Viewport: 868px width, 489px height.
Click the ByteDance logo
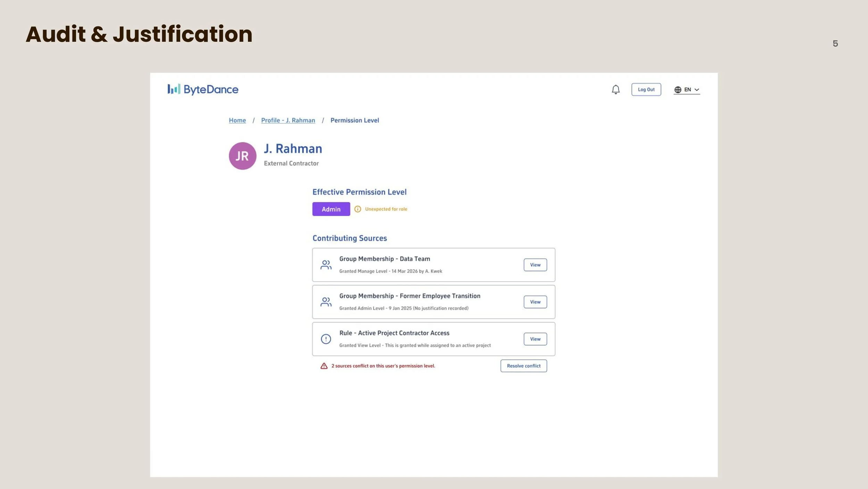point(203,89)
